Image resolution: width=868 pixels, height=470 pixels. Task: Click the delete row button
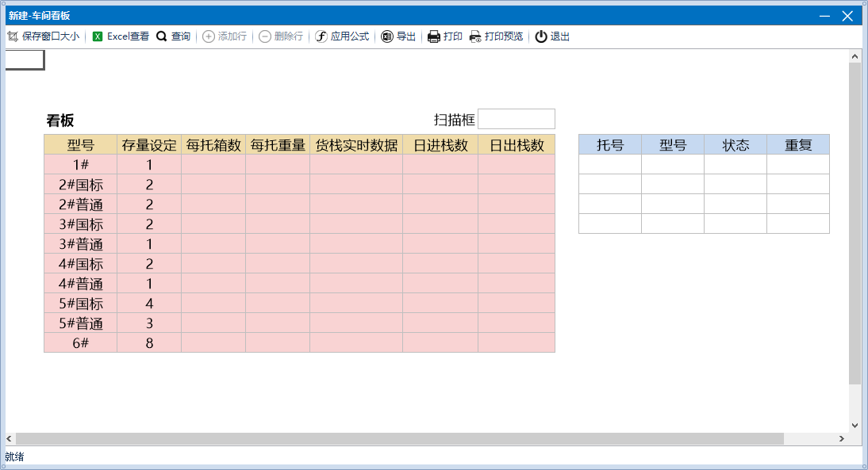[281, 36]
